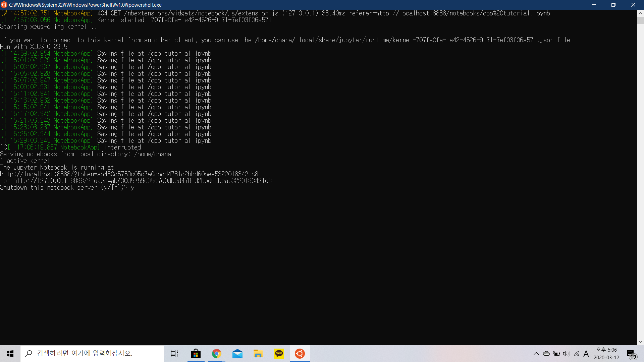This screenshot has height=362, width=644.
Task: Click the scrollbar down arrow
Action: [640, 342]
